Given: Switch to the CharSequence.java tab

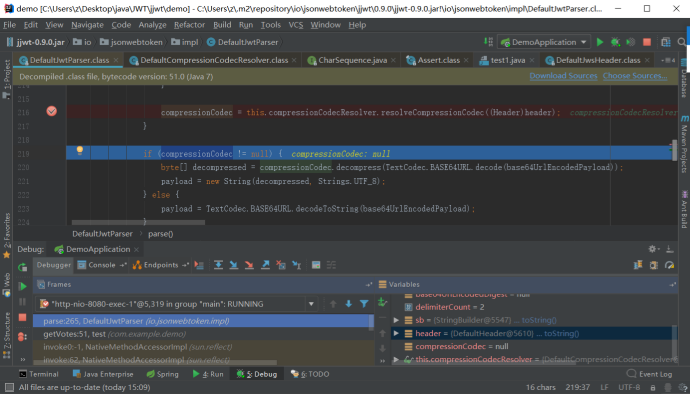Looking at the screenshot, I should pos(352,60).
